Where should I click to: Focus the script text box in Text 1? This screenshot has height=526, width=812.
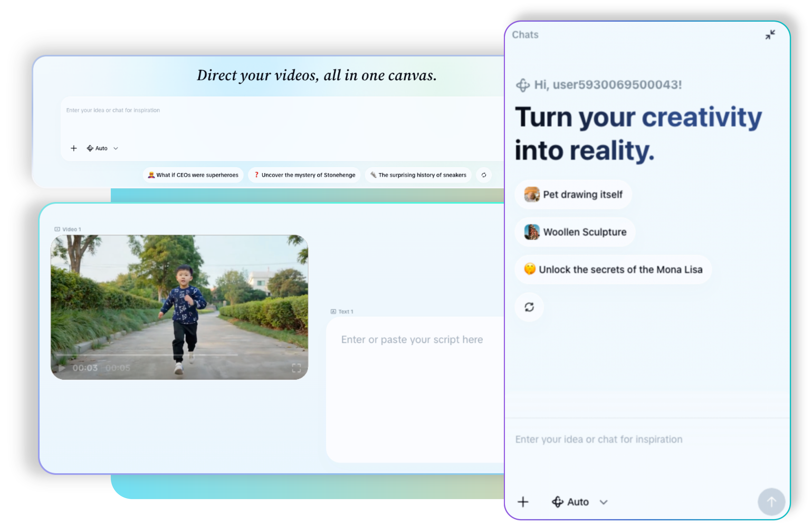tap(412, 339)
